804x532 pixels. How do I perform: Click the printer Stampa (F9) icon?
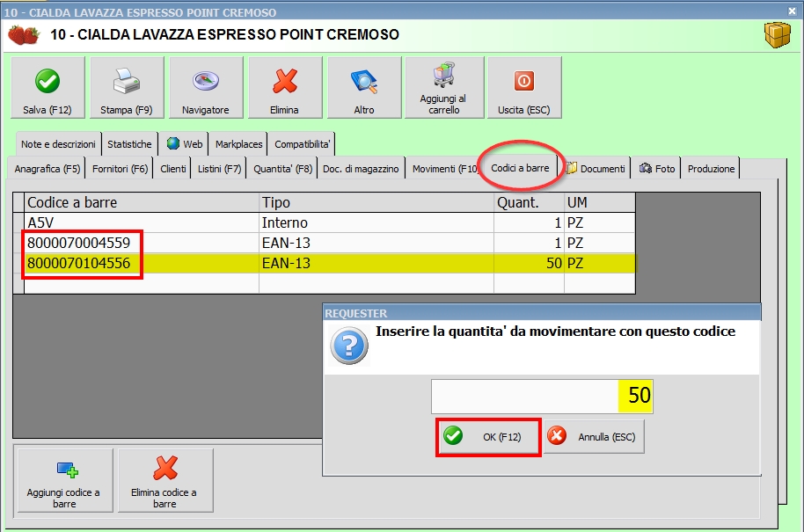click(x=126, y=81)
